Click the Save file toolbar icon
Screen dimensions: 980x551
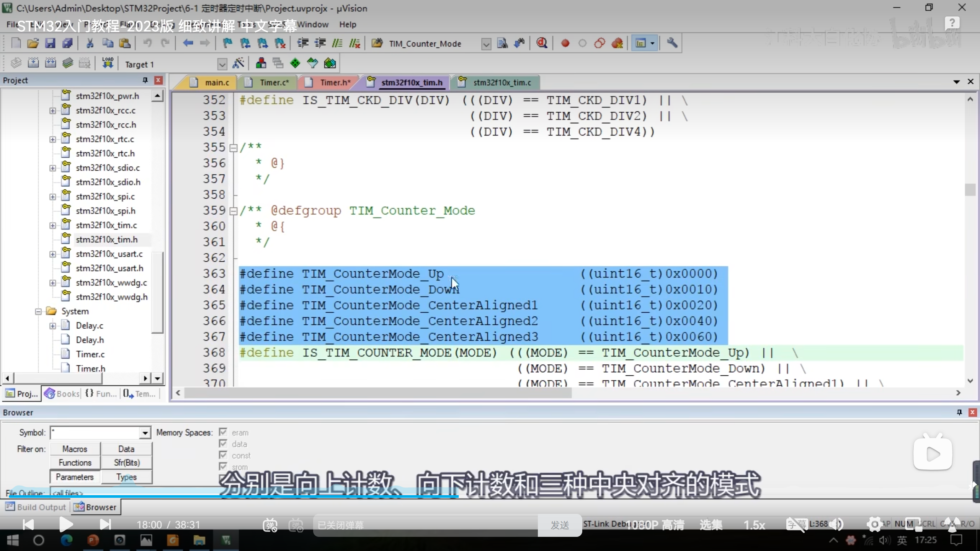click(50, 43)
